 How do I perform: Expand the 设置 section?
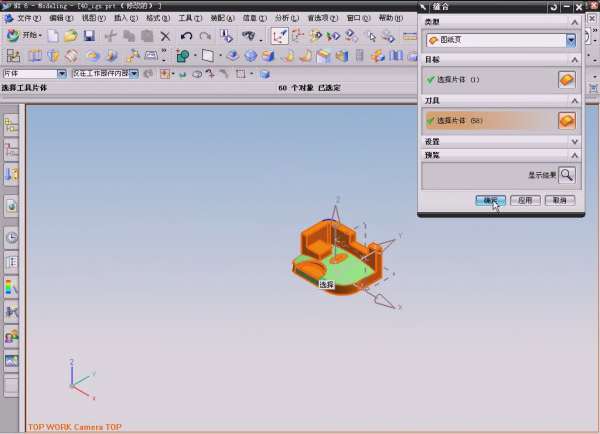pyautogui.click(x=574, y=142)
